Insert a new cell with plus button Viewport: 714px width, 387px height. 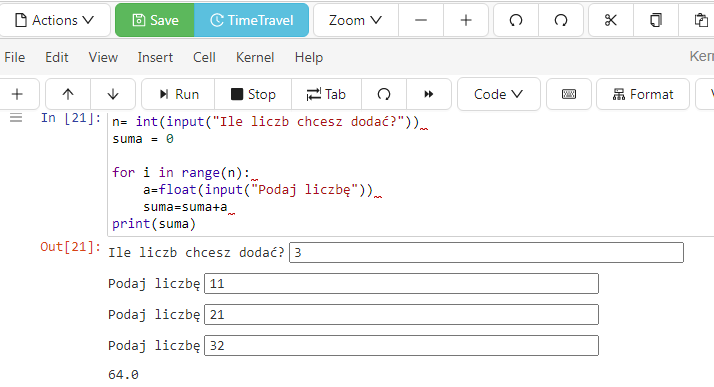(17, 94)
